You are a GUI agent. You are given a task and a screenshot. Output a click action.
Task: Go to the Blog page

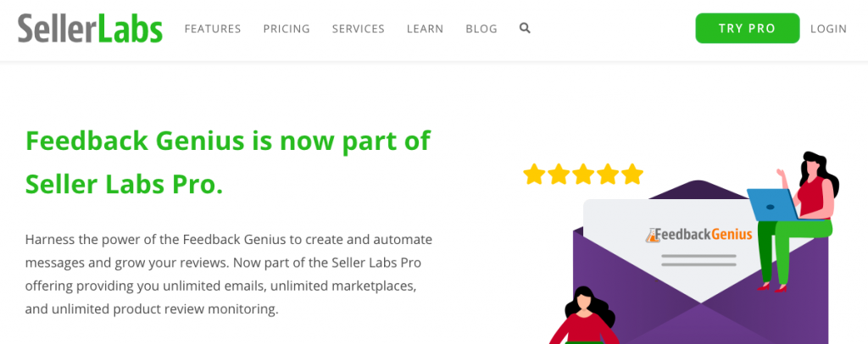coord(481,29)
